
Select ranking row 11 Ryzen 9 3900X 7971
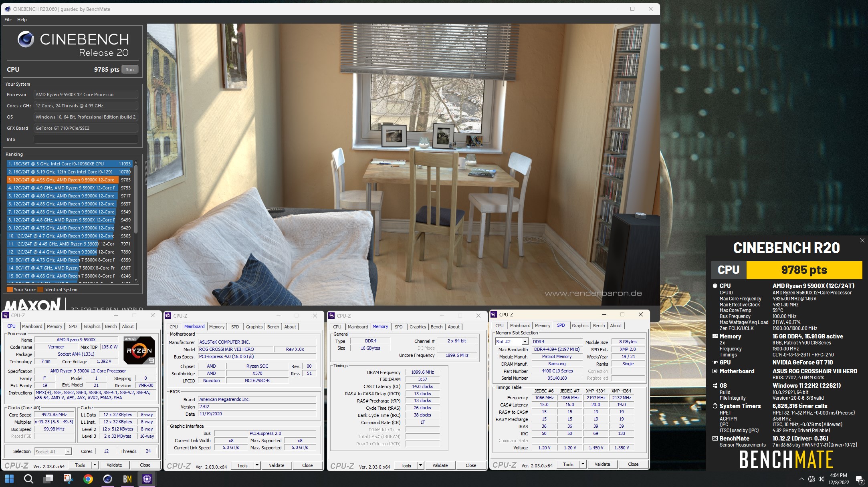(x=70, y=244)
